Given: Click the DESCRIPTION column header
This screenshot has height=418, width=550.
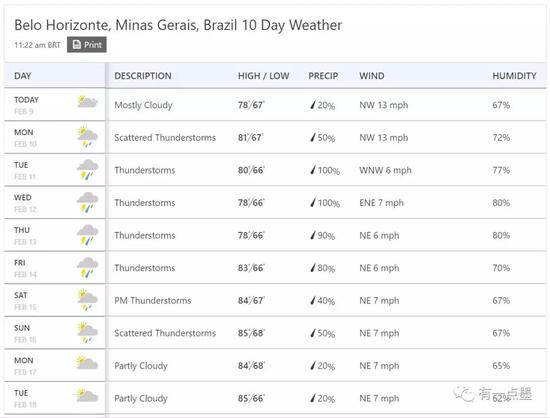Looking at the screenshot, I should [143, 76].
